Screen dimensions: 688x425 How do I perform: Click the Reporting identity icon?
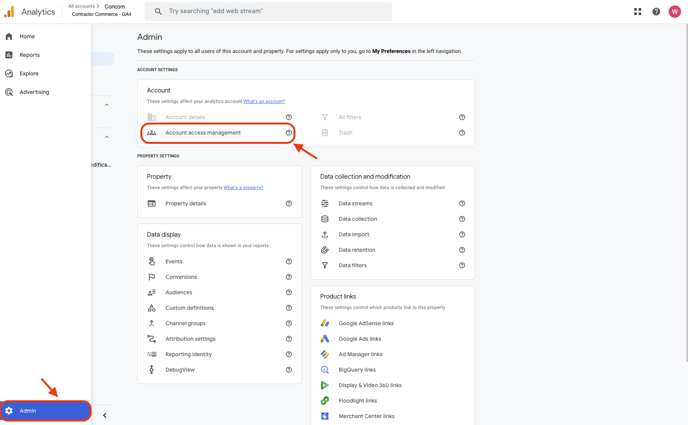tap(151, 354)
